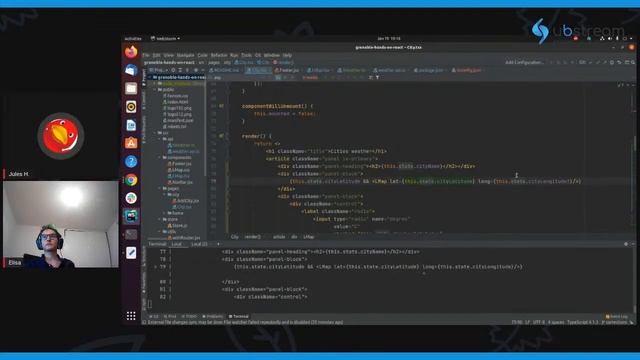The image size is (640, 360).
Task: Switch to package.json editor tab
Action: [x=429, y=70]
